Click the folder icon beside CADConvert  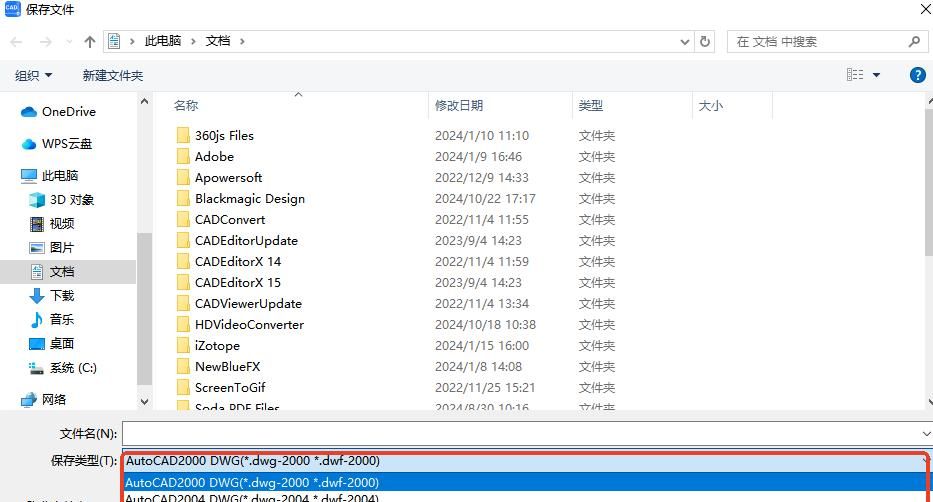[x=183, y=219]
